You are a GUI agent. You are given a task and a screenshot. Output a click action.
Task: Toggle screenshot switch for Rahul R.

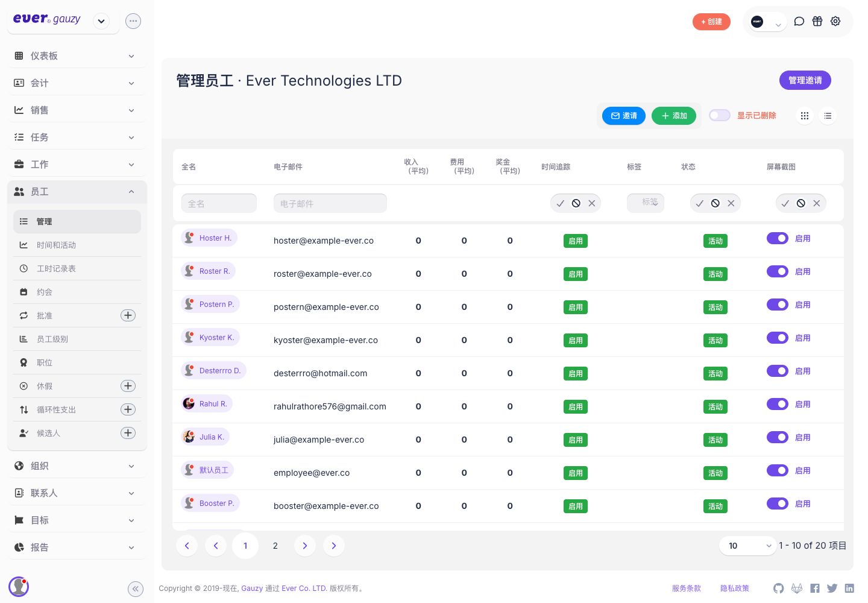click(778, 404)
